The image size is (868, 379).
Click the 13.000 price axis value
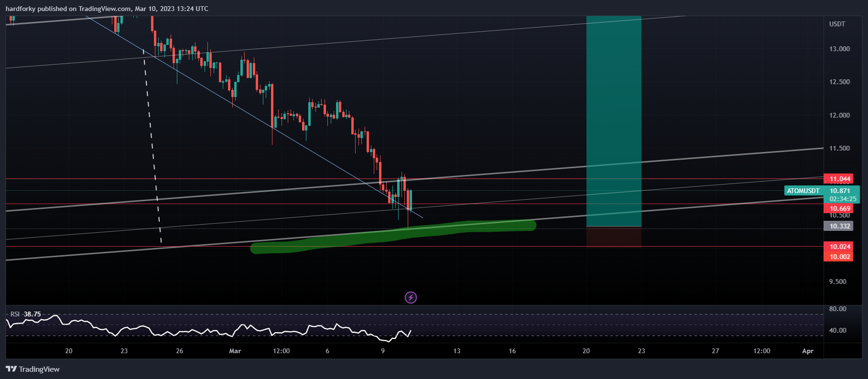839,49
